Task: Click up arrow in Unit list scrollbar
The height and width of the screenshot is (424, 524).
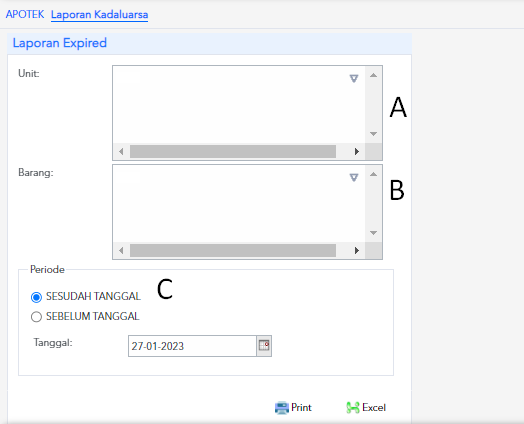Action: (x=374, y=76)
